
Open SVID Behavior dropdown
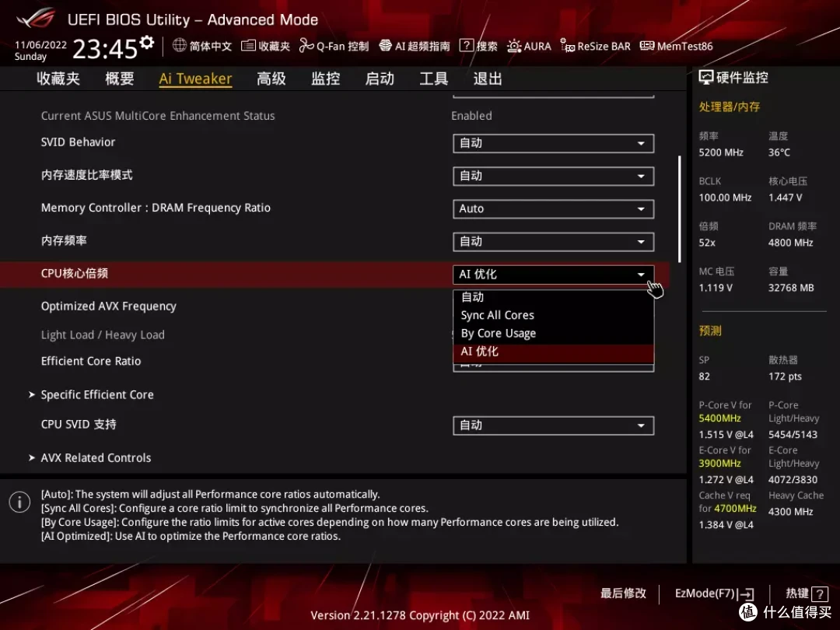(554, 143)
